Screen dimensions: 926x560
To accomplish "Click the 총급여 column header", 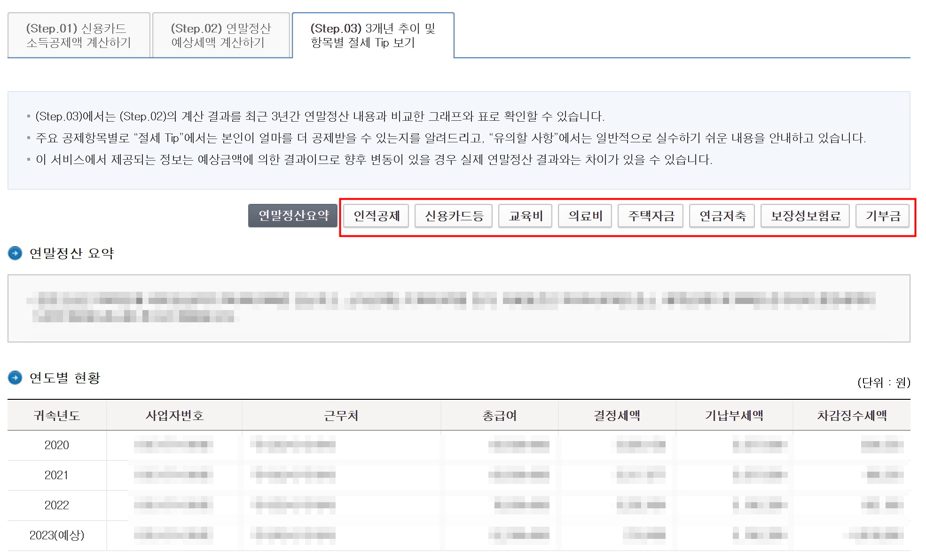I will coord(499,415).
